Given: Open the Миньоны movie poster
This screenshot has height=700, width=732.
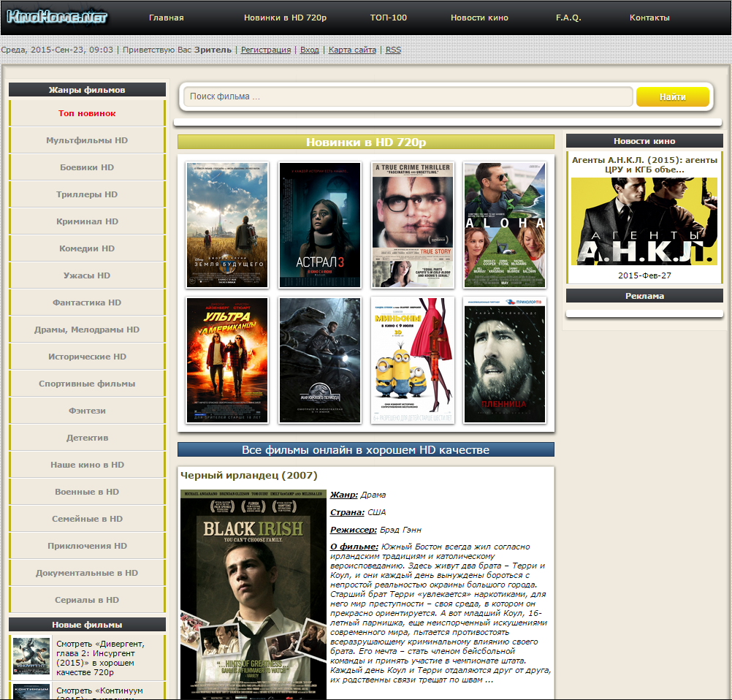Looking at the screenshot, I should coord(413,360).
